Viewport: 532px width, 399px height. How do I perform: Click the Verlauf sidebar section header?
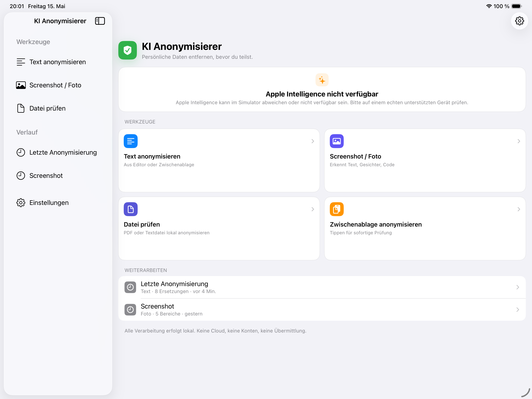pos(27,132)
